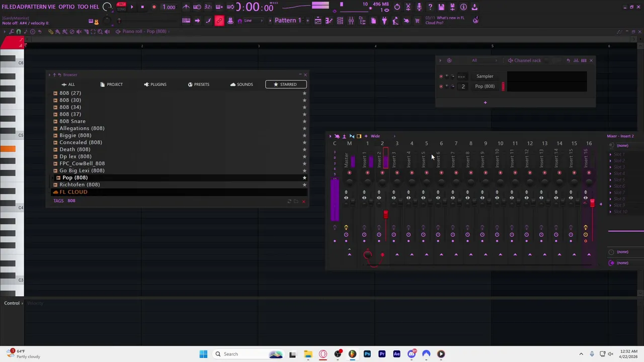
Task: Toggle the red link snap icon
Action: pyautogui.click(x=219, y=21)
